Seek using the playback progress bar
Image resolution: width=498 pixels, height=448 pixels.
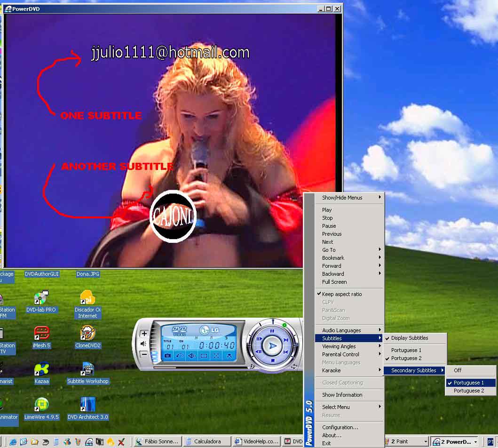(x=201, y=368)
